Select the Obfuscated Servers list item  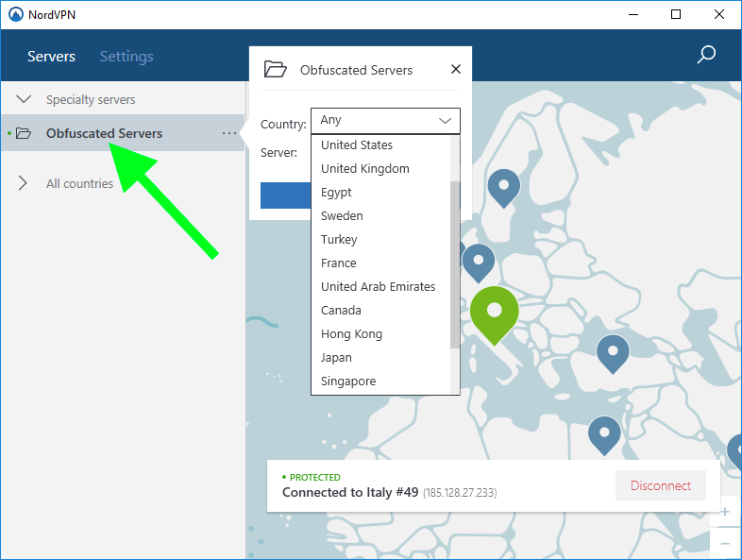coord(123,133)
